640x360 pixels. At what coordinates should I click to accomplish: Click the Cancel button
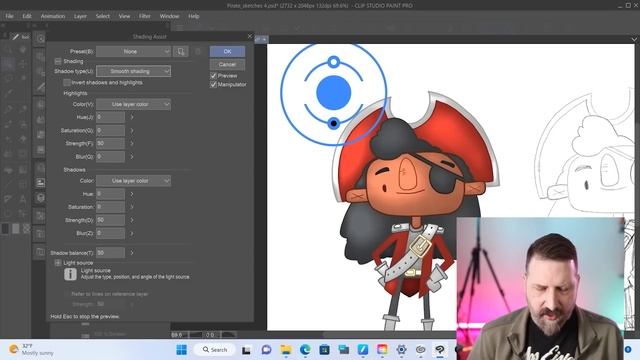pos(227,64)
